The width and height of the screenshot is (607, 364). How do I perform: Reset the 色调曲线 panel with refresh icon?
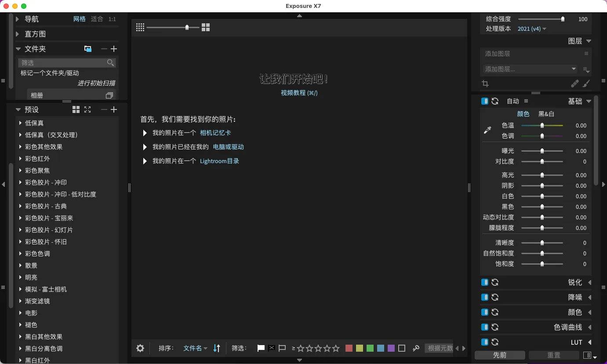click(x=495, y=327)
